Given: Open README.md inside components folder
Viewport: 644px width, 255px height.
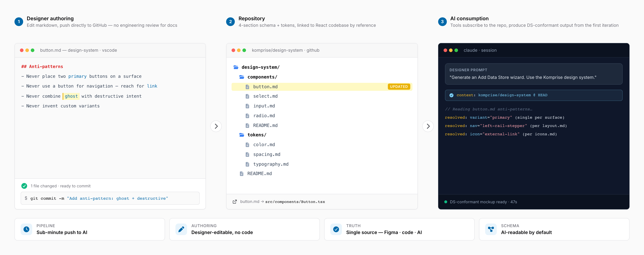Looking at the screenshot, I should click(x=265, y=126).
